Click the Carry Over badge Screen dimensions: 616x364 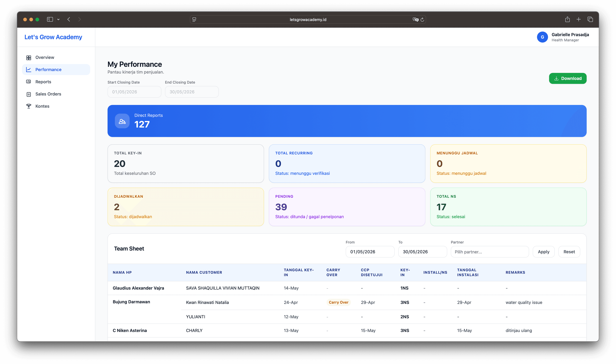click(338, 302)
